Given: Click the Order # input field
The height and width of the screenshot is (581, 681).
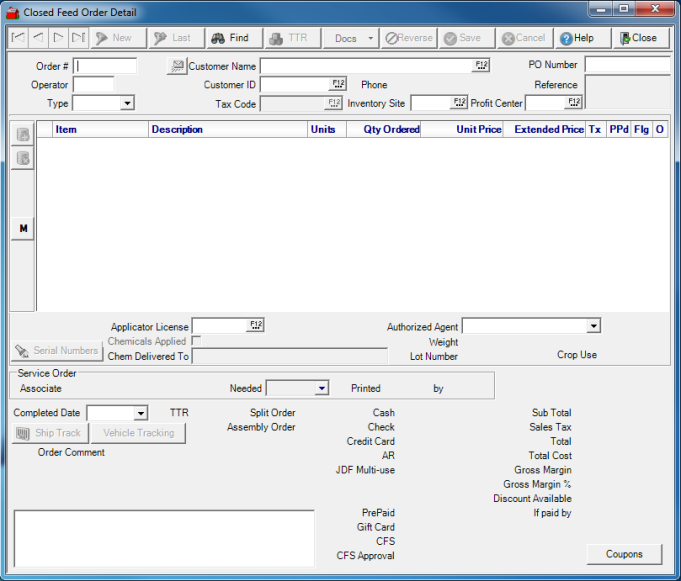Looking at the screenshot, I should tap(105, 66).
